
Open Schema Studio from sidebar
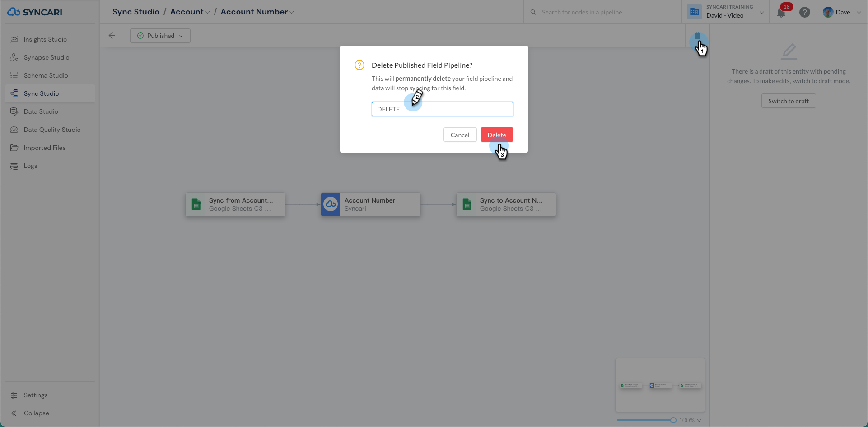pos(50,75)
